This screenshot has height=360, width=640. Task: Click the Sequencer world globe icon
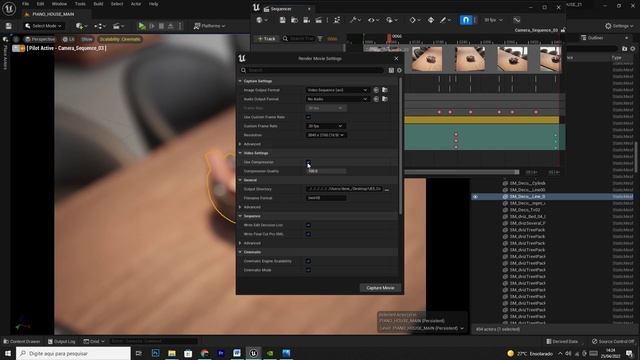pyautogui.click(x=259, y=20)
